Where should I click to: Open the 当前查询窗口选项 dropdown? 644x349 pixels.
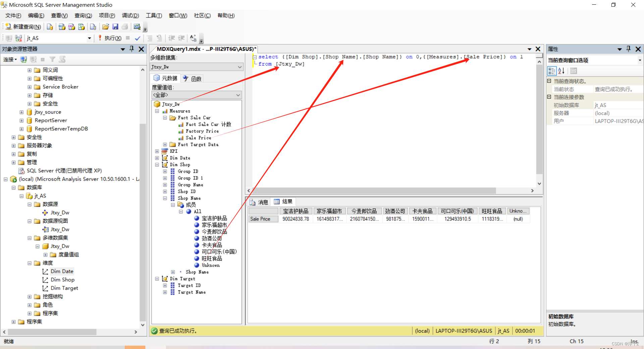[x=640, y=60]
